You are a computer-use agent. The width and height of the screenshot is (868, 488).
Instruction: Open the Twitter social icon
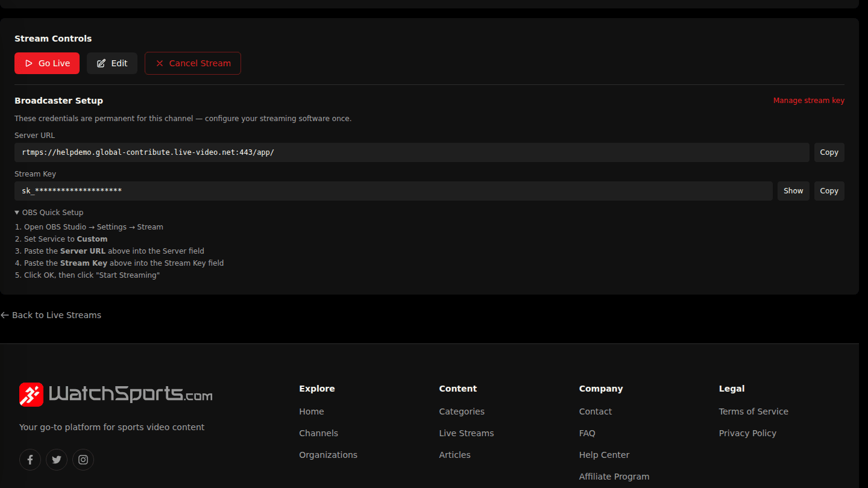tap(57, 460)
